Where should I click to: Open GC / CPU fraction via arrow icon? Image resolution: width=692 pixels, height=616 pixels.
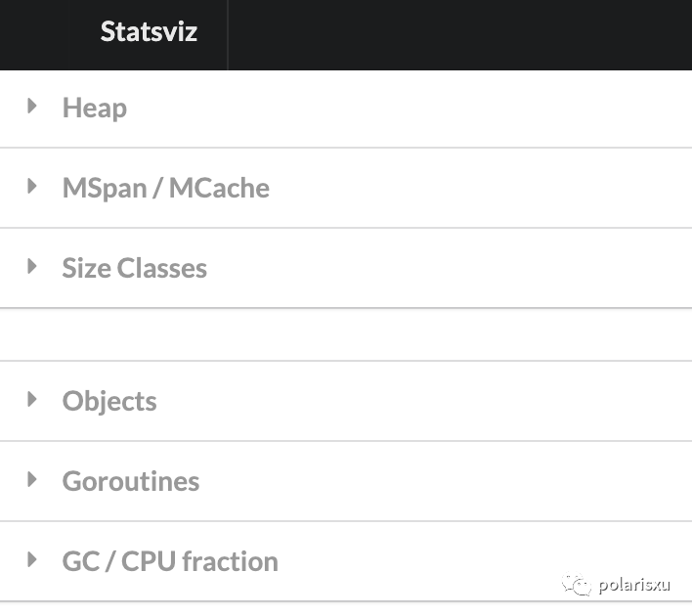(32, 559)
